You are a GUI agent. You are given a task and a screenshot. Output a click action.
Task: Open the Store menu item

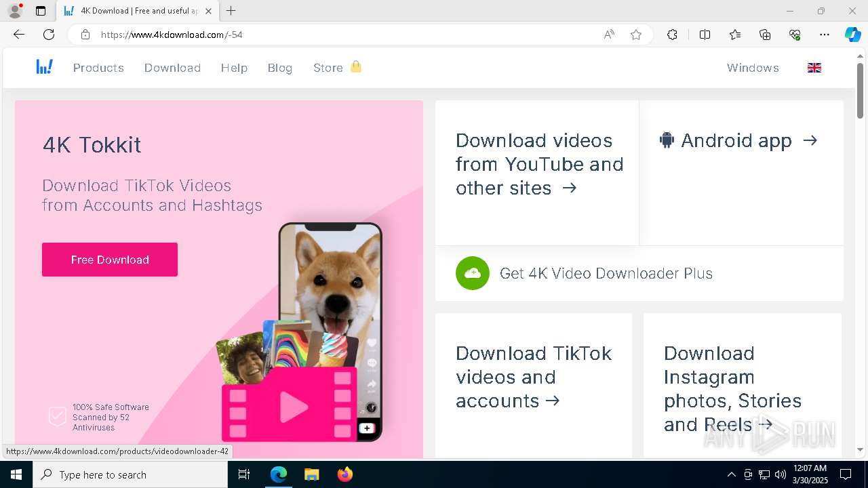click(x=328, y=68)
